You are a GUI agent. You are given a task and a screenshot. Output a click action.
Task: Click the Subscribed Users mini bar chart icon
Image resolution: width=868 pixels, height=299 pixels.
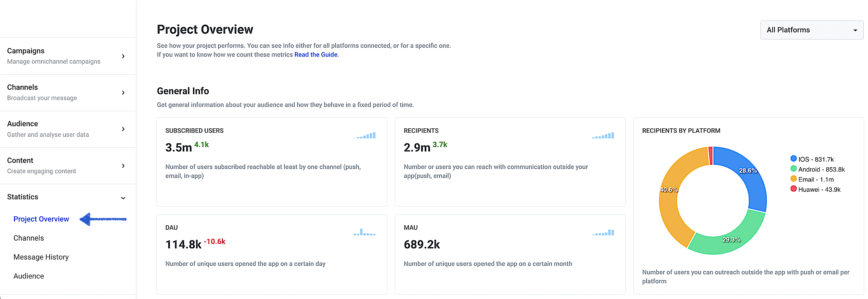click(x=365, y=136)
